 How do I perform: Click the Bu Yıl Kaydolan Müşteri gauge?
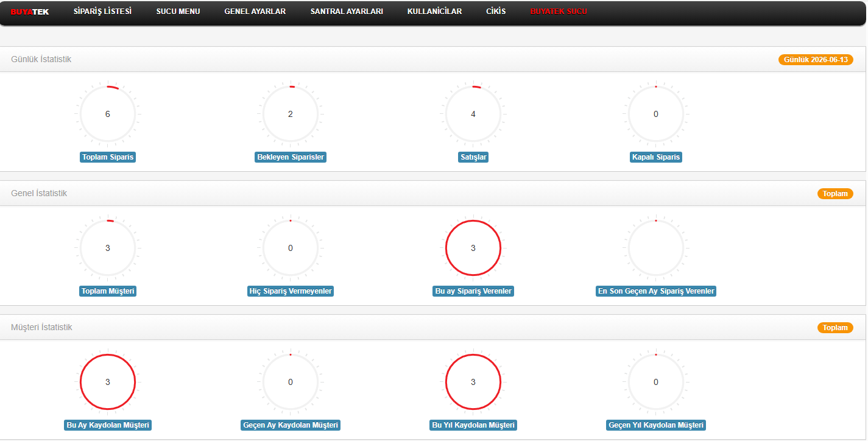pyautogui.click(x=473, y=382)
